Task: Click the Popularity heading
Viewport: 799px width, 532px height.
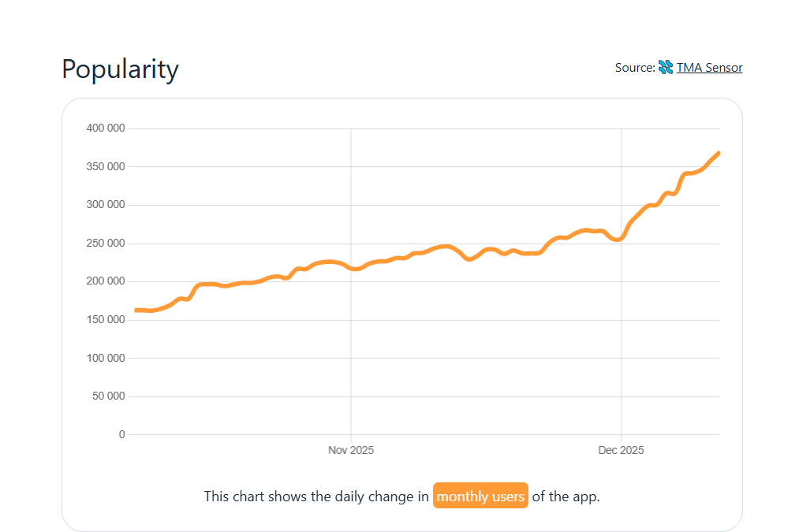Action: click(x=120, y=69)
